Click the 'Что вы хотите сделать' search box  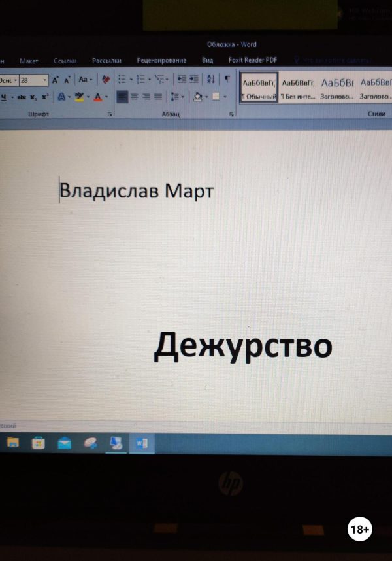point(333,60)
